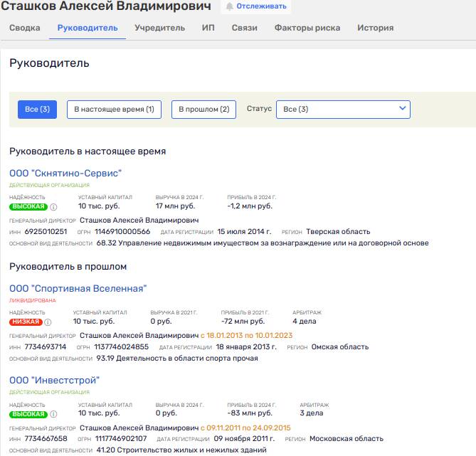Click registration date 15 июля 2014 г.
The height and width of the screenshot is (456, 476).
pos(244,232)
